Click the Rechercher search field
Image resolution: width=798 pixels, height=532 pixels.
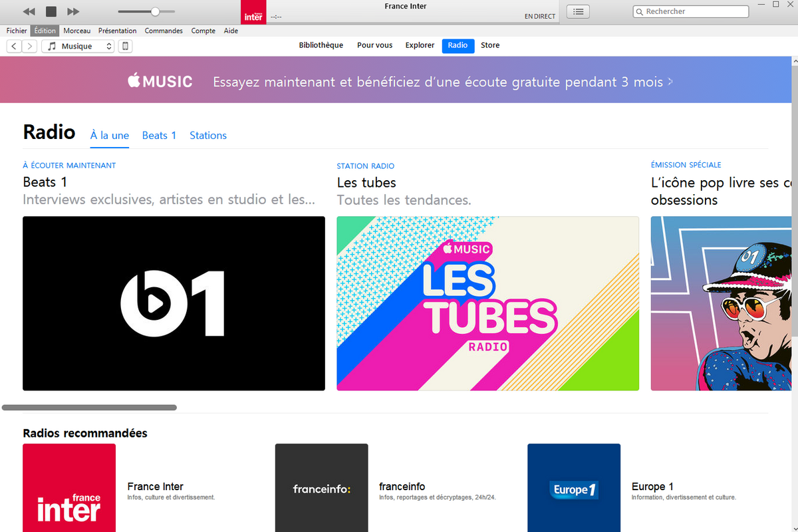(x=691, y=11)
